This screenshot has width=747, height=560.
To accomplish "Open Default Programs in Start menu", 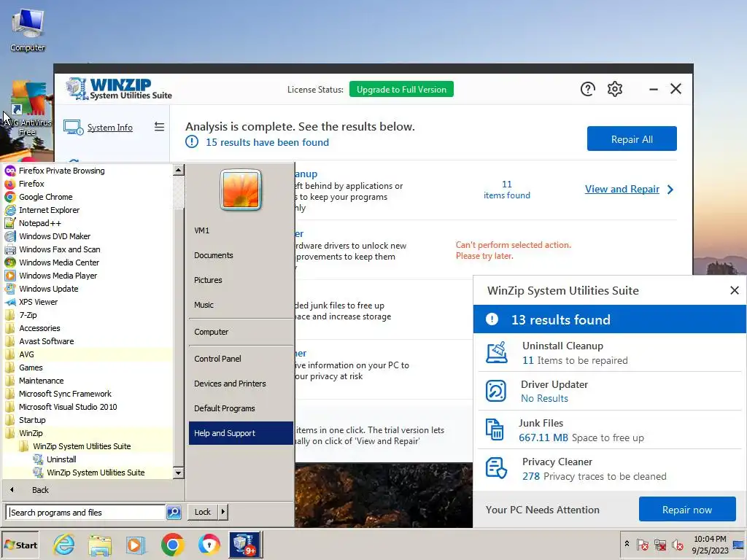I will click(225, 408).
